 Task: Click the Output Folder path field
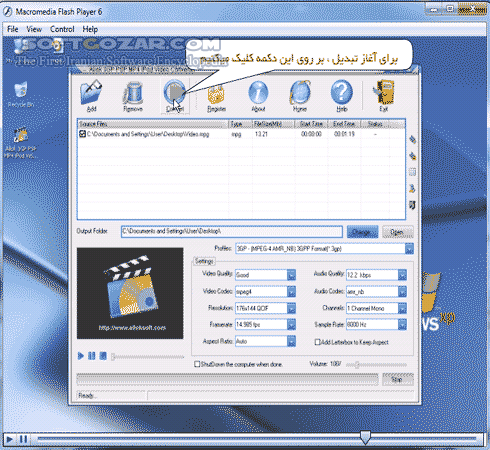(x=232, y=231)
